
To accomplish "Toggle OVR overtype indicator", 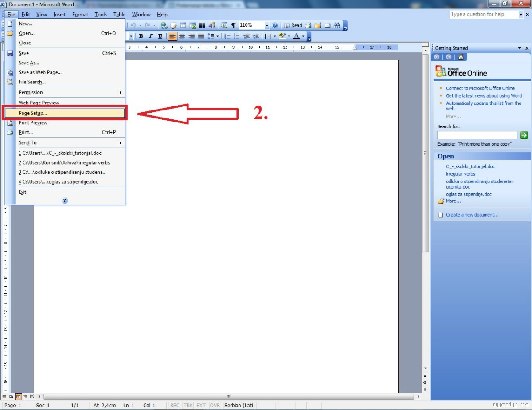I will [x=215, y=406].
